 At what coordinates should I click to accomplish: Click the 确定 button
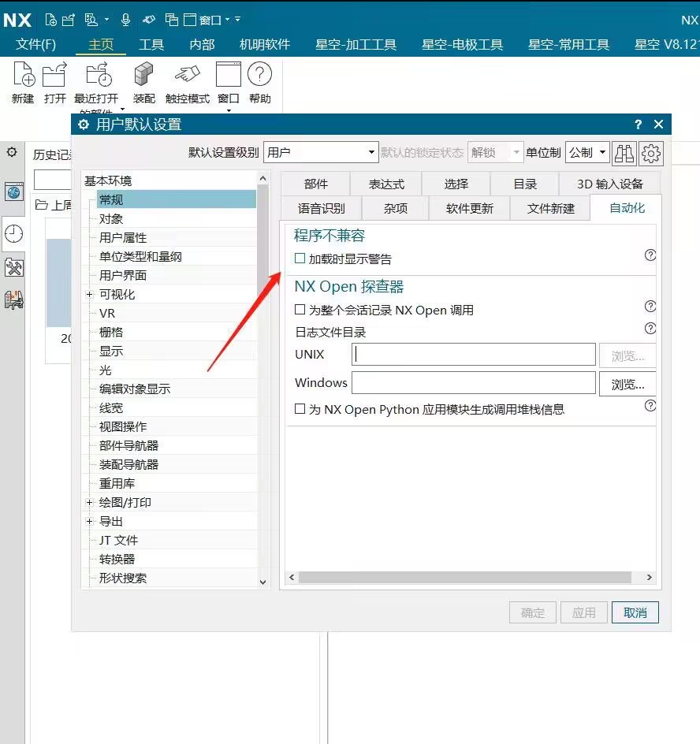(x=532, y=612)
